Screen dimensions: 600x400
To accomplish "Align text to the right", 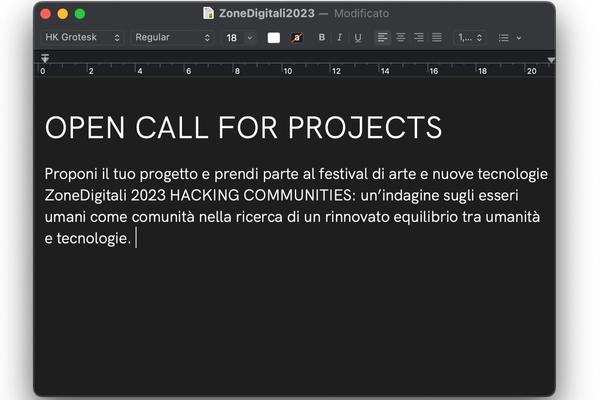I will click(x=419, y=38).
